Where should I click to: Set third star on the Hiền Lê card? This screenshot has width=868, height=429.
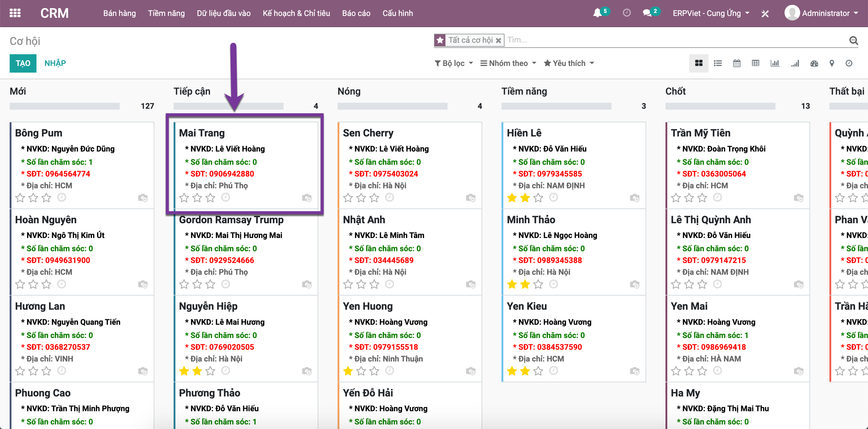pyautogui.click(x=538, y=198)
